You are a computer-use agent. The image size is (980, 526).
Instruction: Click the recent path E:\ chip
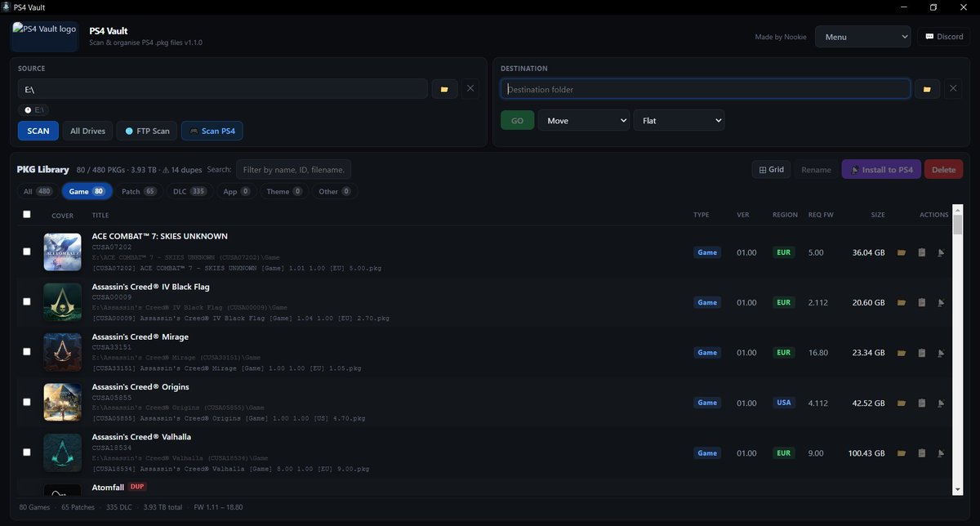[35, 109]
